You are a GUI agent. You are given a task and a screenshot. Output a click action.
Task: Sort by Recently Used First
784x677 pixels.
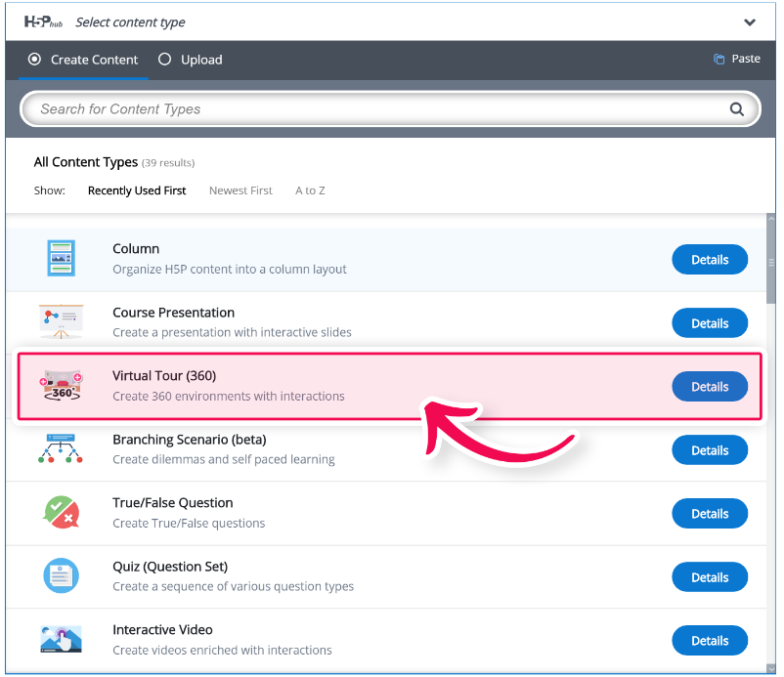137,190
